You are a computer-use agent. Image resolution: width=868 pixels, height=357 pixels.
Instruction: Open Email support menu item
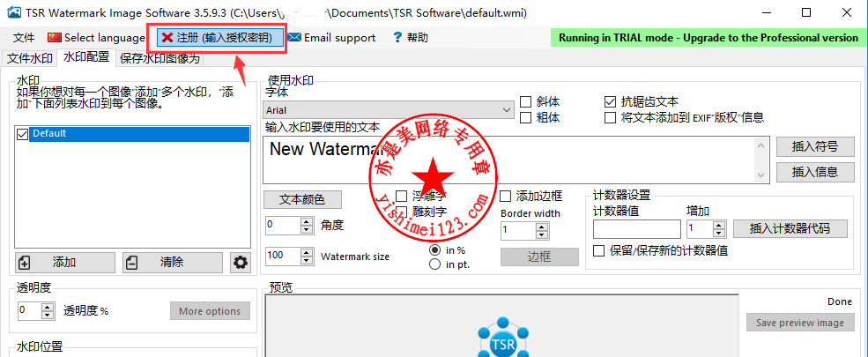pyautogui.click(x=332, y=38)
